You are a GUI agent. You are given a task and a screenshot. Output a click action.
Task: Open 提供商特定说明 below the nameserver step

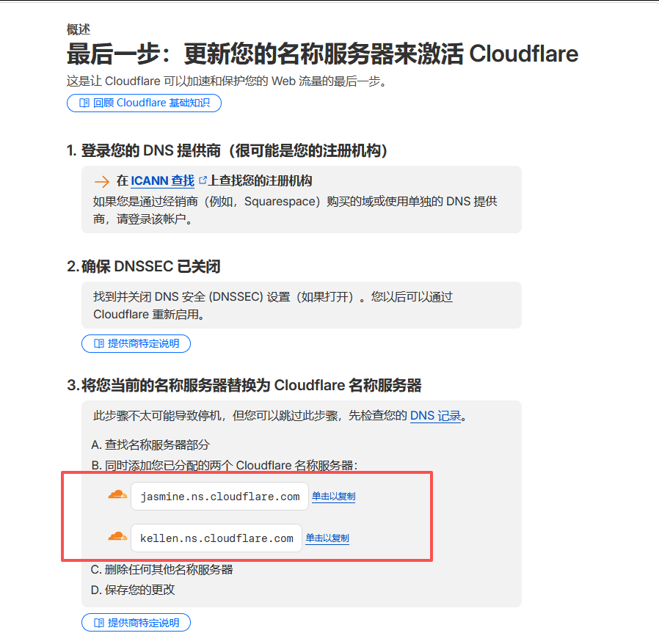[x=136, y=623]
